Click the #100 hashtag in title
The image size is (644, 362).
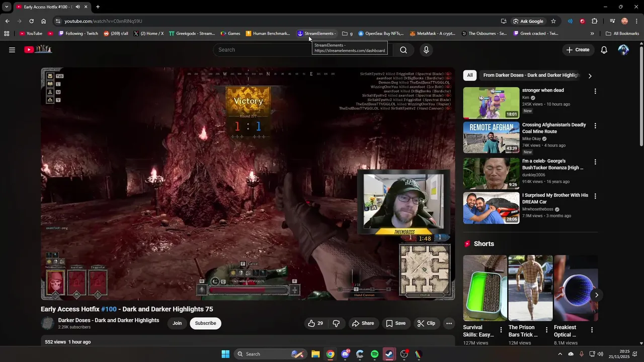point(109,309)
